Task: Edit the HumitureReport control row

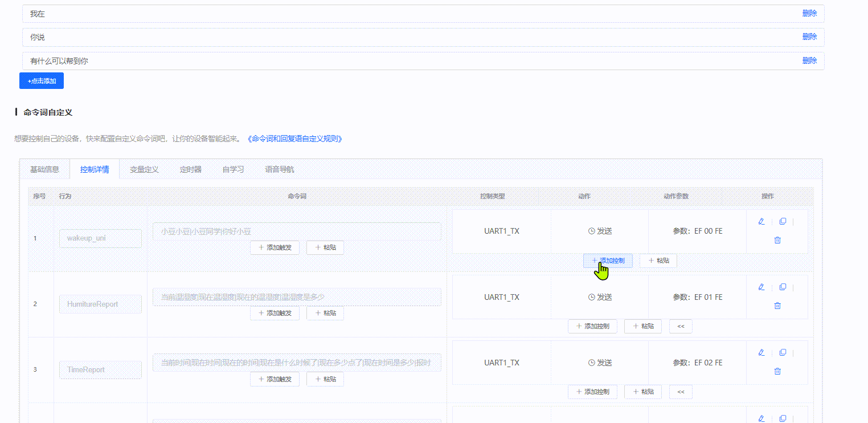Action: tap(761, 287)
